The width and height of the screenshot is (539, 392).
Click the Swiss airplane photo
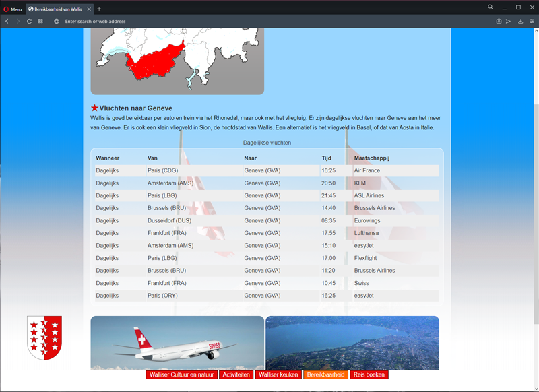(x=177, y=343)
